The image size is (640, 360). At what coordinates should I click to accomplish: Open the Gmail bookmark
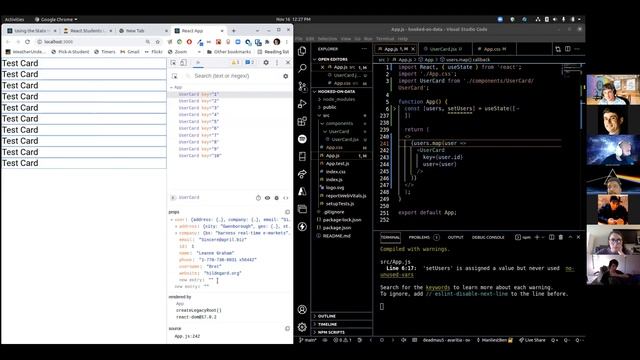pos(130,52)
